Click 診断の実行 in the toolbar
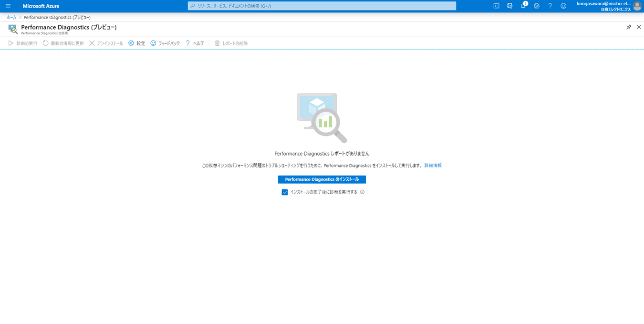644x324 pixels. click(23, 43)
